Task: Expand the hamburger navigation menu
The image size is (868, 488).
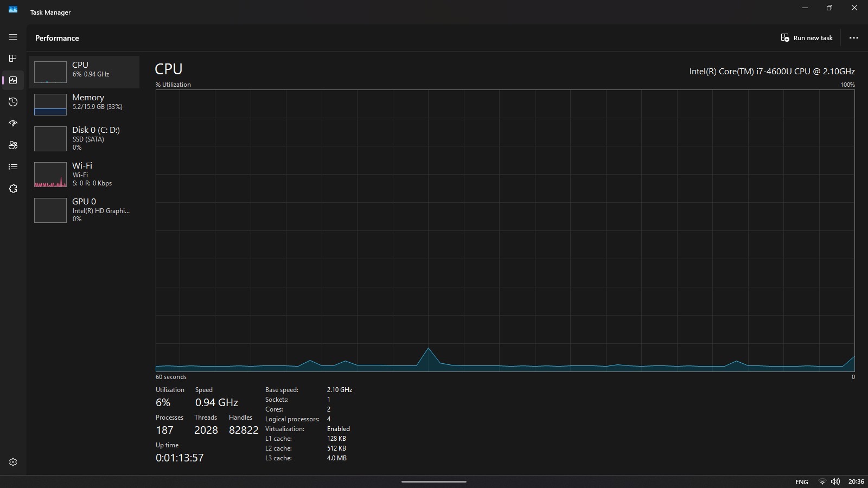Action: click(x=13, y=37)
